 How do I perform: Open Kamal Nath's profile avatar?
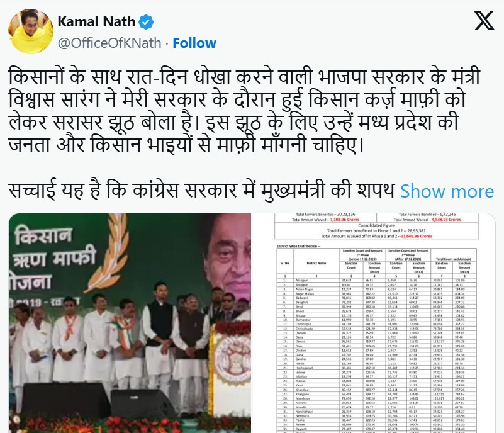click(x=31, y=31)
